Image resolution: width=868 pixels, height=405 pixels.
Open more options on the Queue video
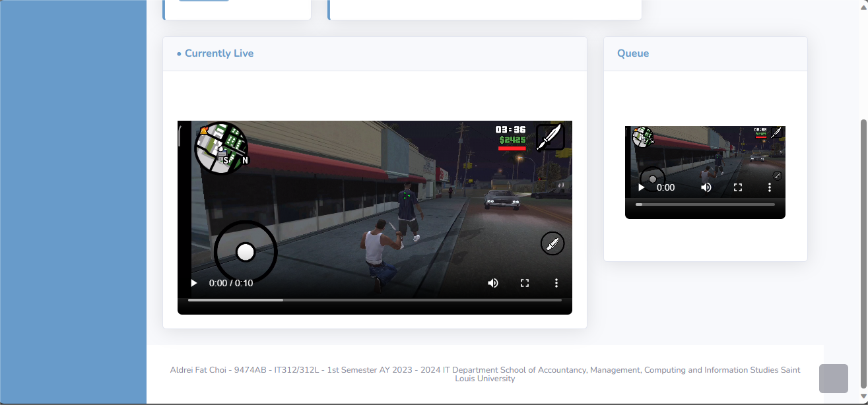point(770,187)
